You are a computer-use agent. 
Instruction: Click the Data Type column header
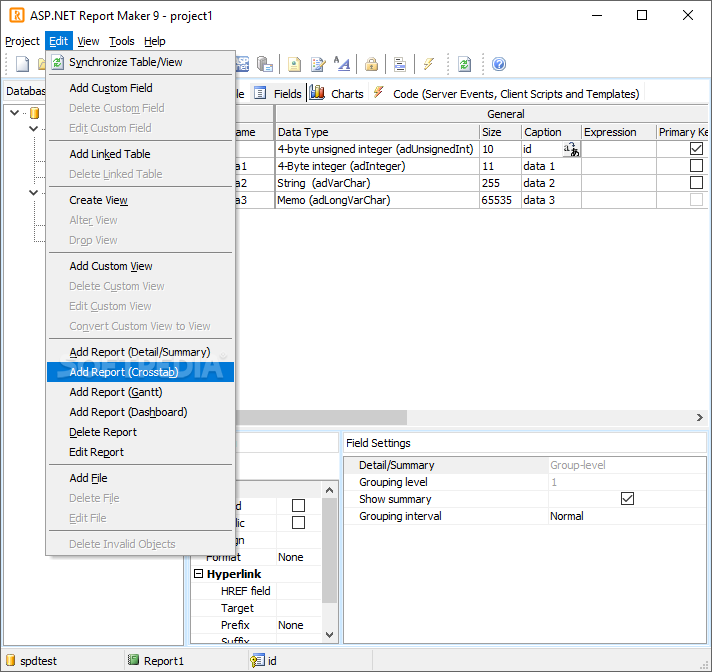tap(377, 132)
